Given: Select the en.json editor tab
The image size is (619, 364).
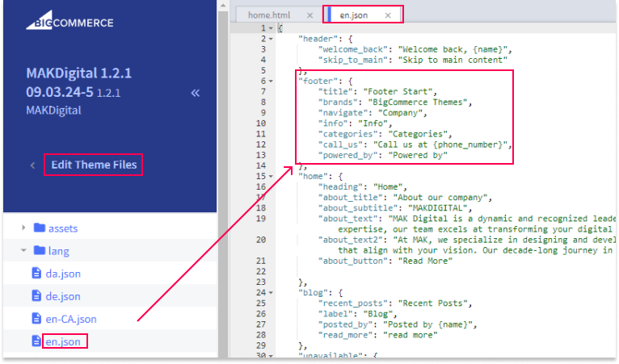Looking at the screenshot, I should [356, 15].
